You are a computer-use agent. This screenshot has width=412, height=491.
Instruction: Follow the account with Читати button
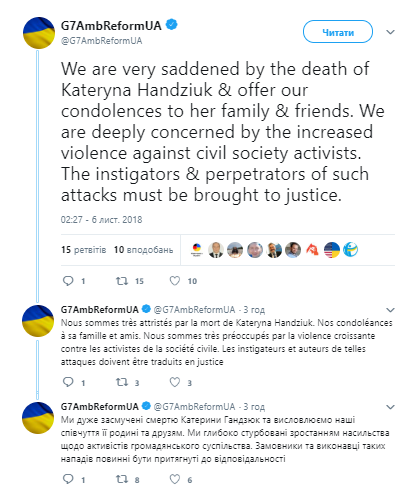click(x=338, y=32)
